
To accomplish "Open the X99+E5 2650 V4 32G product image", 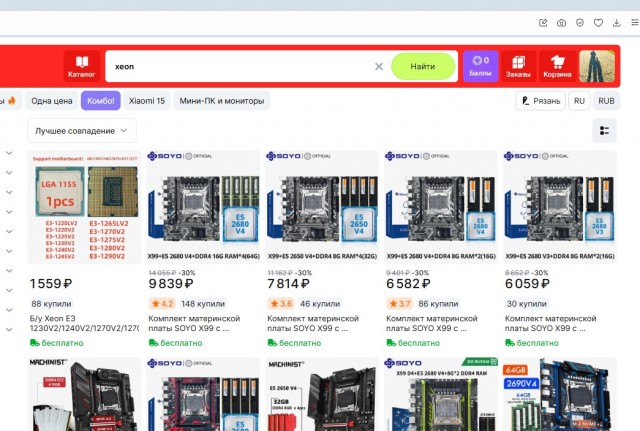I will [322, 207].
